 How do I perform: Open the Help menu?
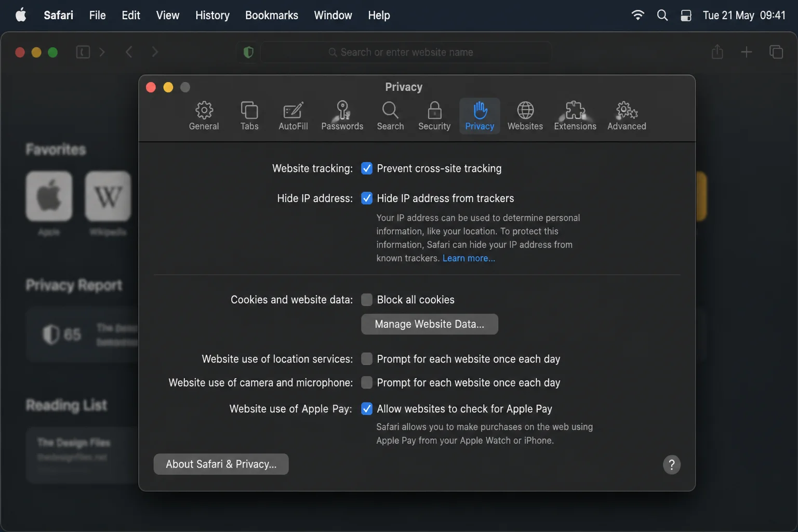(x=379, y=15)
